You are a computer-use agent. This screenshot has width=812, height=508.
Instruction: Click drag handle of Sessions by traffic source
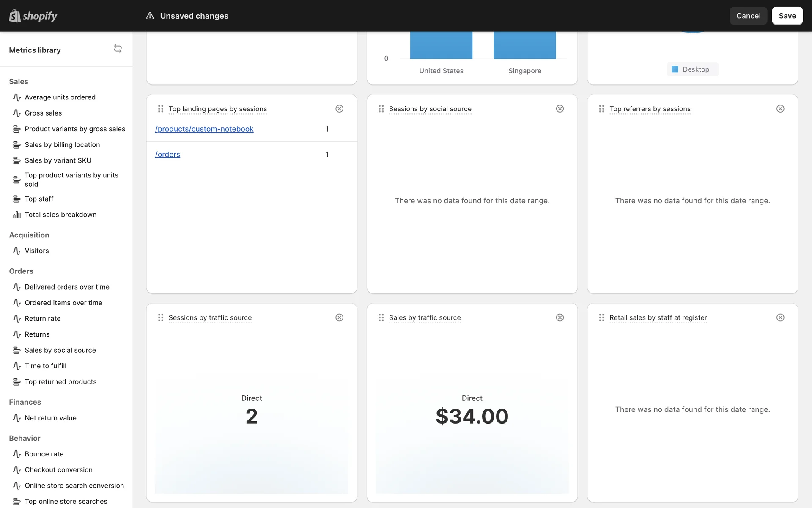(161, 317)
